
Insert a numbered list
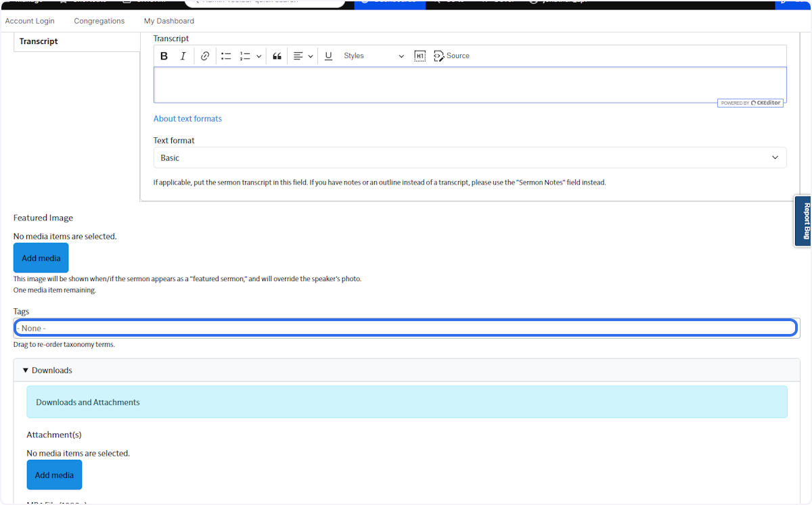245,56
